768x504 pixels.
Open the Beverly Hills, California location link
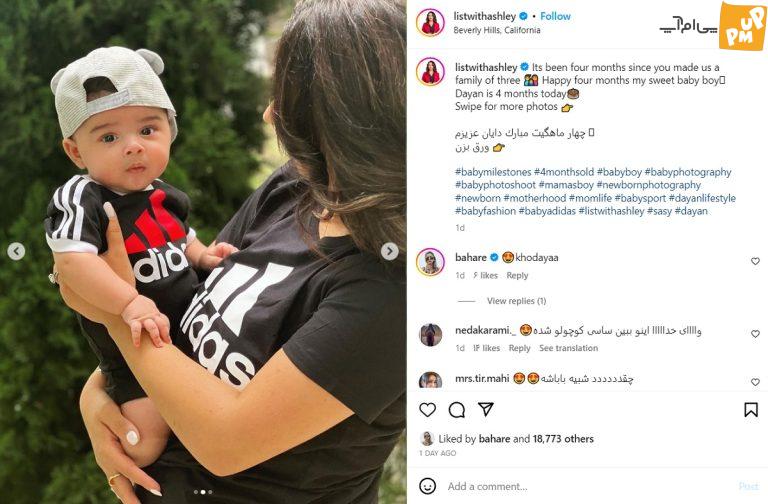tap(497, 30)
